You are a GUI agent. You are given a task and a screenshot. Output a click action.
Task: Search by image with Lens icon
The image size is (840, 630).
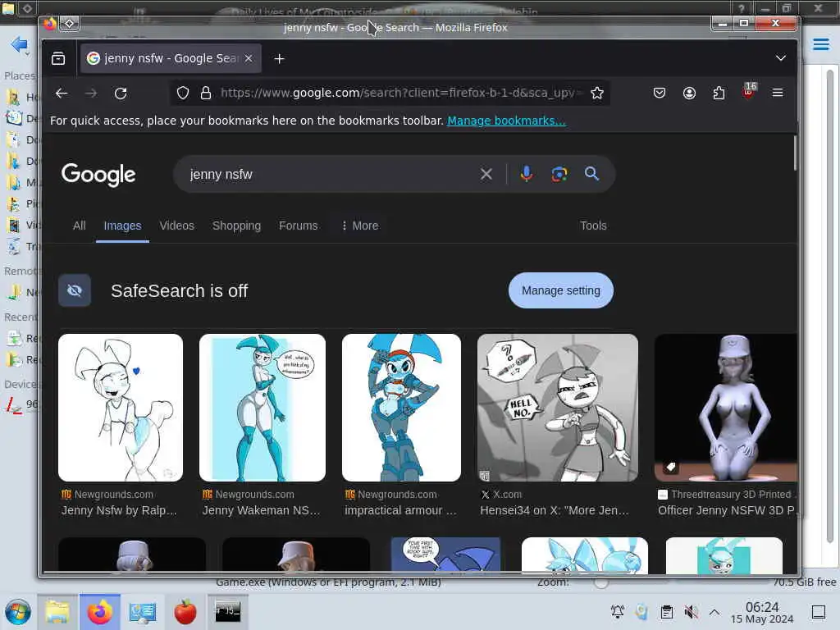click(x=559, y=174)
